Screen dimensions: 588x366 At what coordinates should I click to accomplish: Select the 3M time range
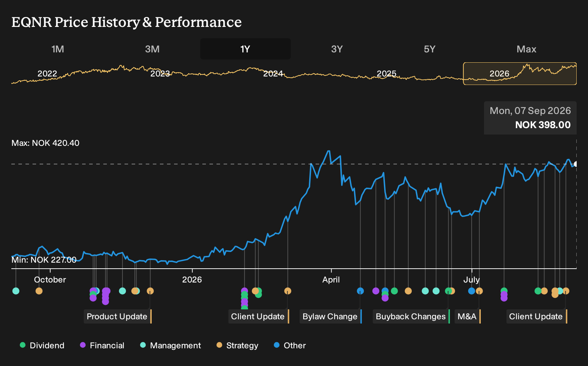pyautogui.click(x=152, y=49)
